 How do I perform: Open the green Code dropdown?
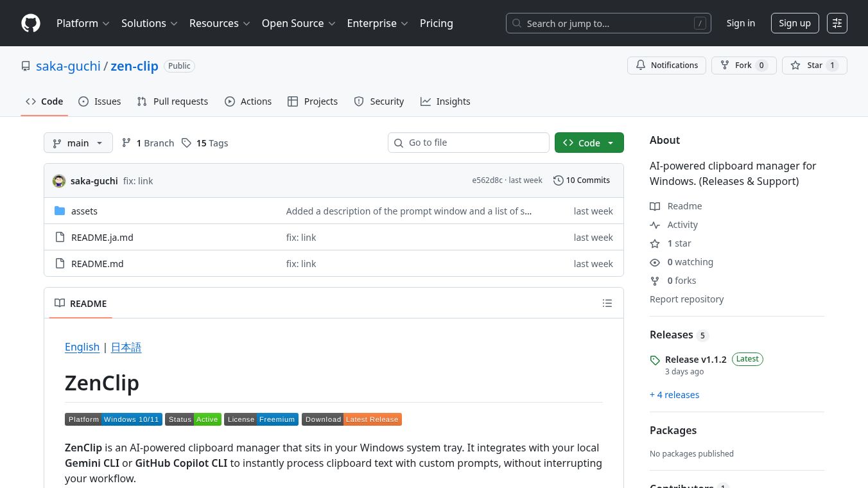click(589, 143)
